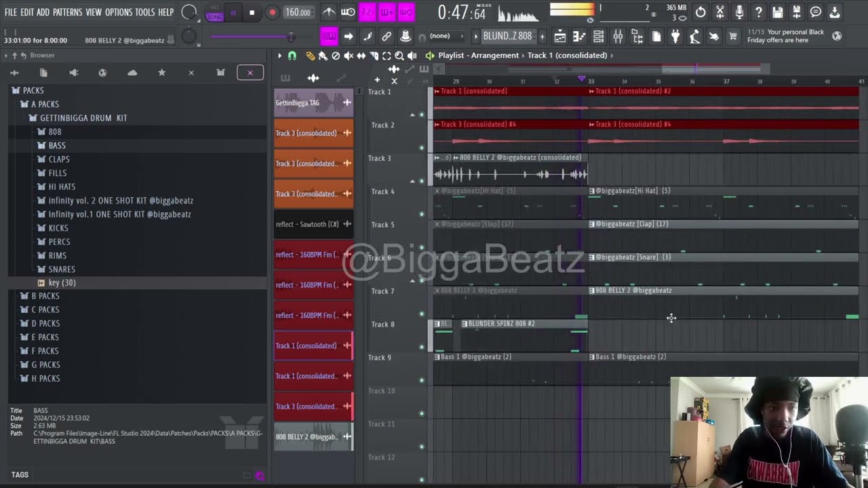Select the Slip tool
868x488 pixels.
(361, 56)
